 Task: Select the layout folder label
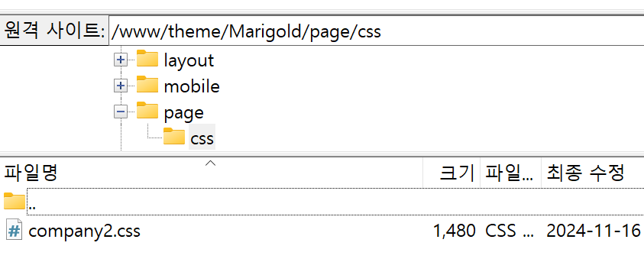point(189,60)
